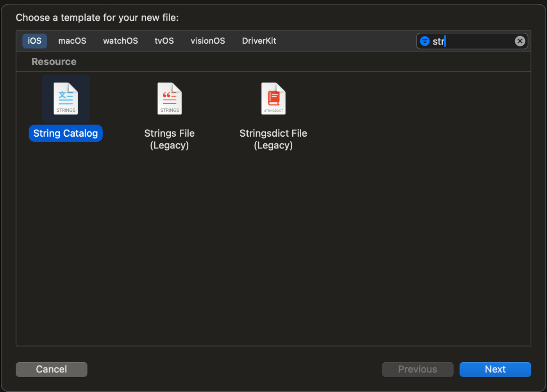Viewport: 547px width, 392px height.
Task: Select the Stringsdict File (Legacy) icon
Action: click(x=273, y=98)
